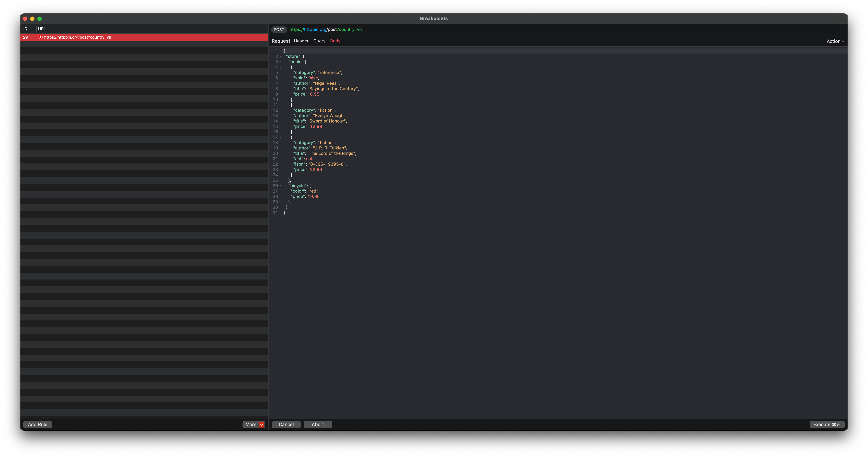Switch to the Header tab
The image size is (868, 457).
(301, 41)
